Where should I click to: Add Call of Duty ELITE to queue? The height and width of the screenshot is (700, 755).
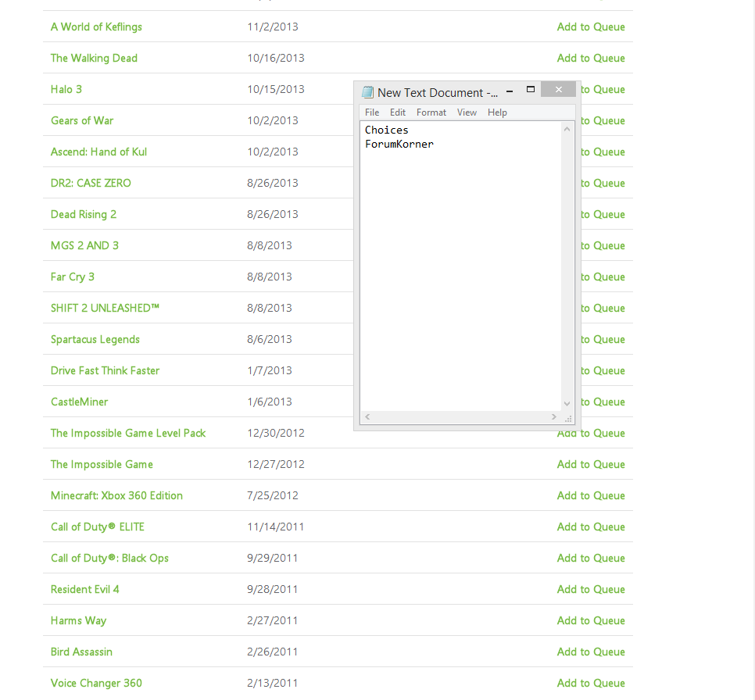[x=591, y=527]
